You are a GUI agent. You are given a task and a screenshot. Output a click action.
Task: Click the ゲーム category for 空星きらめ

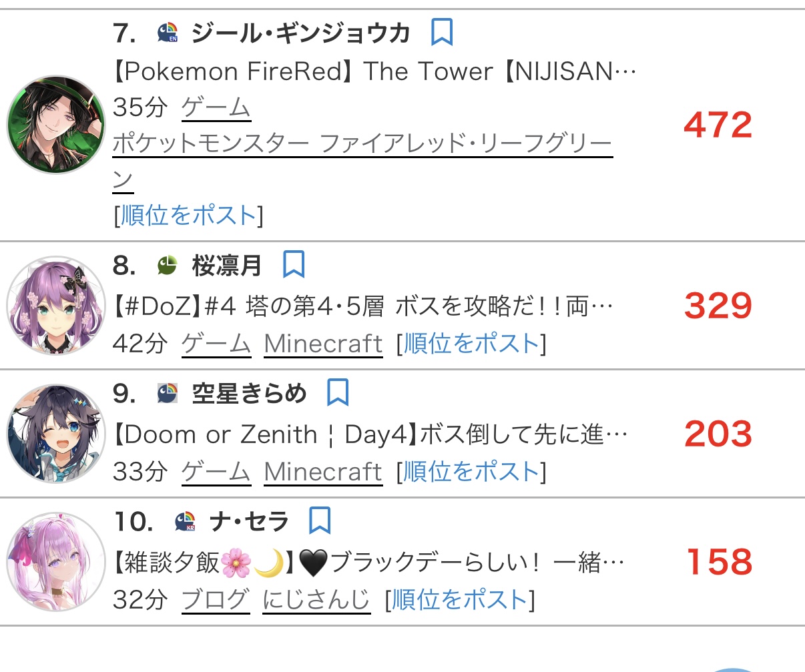point(216,472)
